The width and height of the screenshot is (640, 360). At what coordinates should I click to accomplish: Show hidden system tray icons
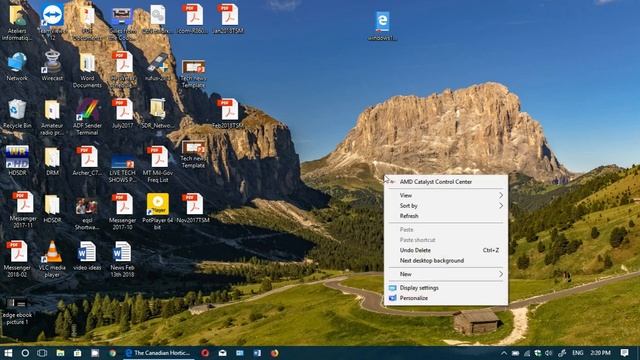tap(504, 353)
